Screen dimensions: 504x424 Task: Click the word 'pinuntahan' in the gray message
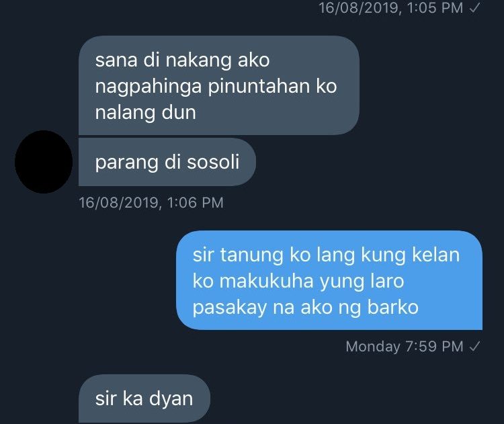[259, 86]
